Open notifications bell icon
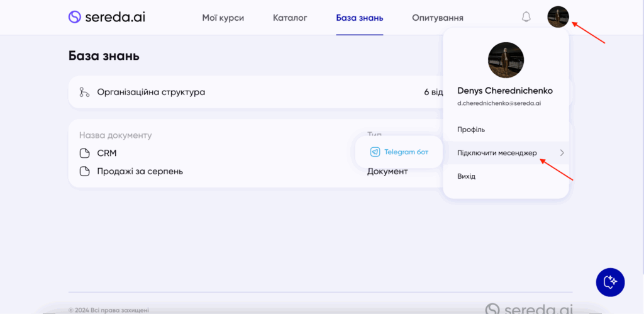Viewport: 644px width, 314px height. pyautogui.click(x=526, y=17)
